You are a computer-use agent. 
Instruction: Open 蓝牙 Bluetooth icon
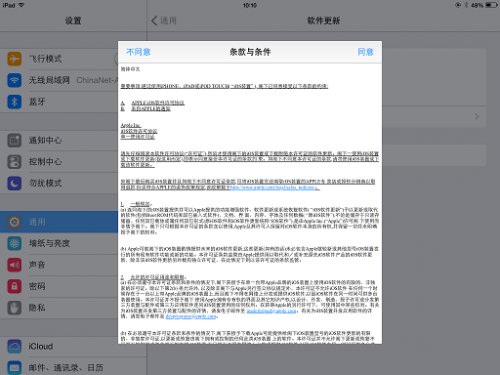pos(14,102)
